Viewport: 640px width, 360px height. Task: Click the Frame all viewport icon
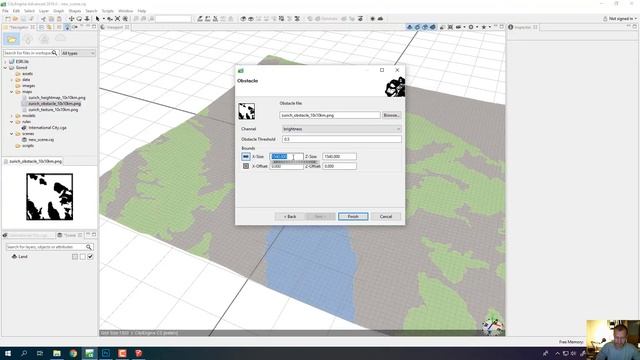coord(450,27)
